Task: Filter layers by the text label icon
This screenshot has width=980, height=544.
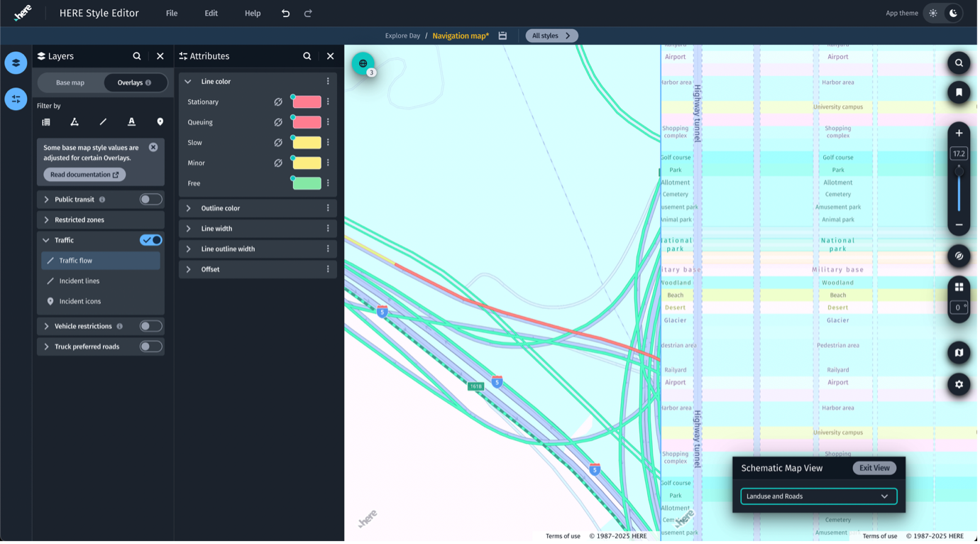Action: point(131,121)
